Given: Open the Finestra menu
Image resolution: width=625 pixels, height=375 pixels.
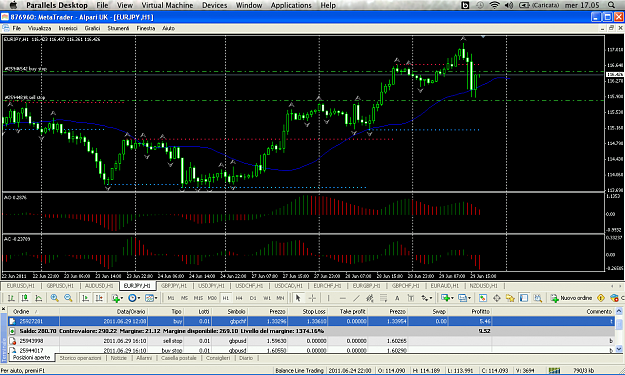Looking at the screenshot, I should [x=145, y=28].
